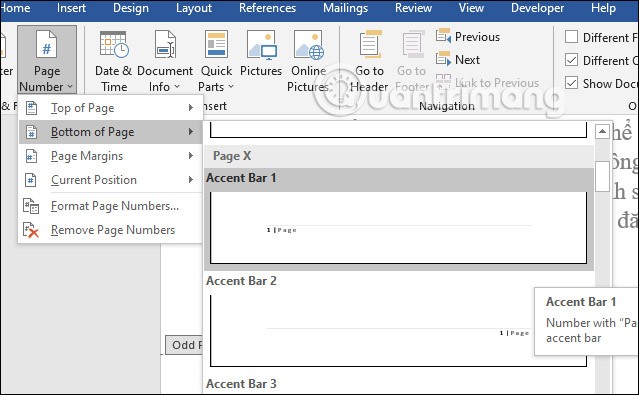Open the Layout tab
This screenshot has width=639, height=395.
point(194,8)
